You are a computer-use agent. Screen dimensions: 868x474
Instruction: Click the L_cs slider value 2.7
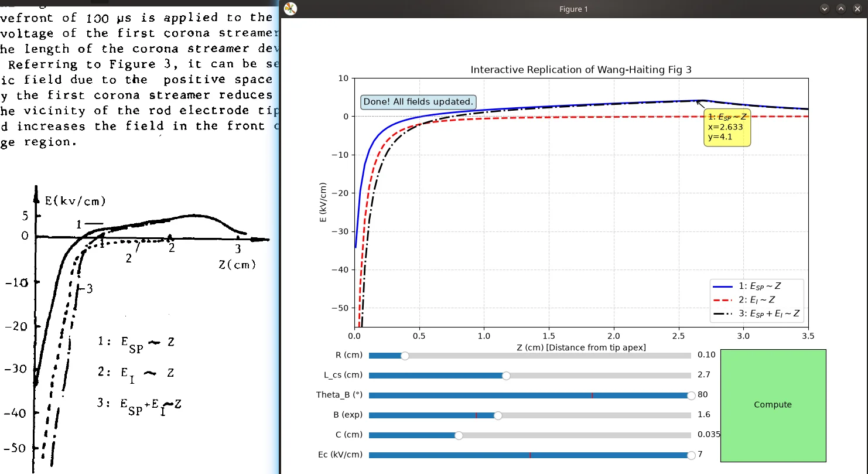pyautogui.click(x=704, y=375)
